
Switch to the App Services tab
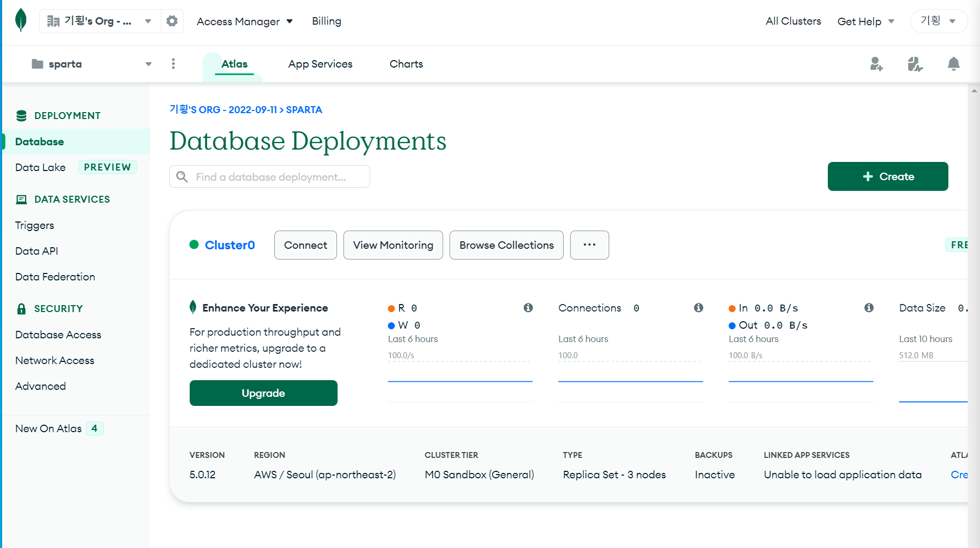[x=320, y=64]
